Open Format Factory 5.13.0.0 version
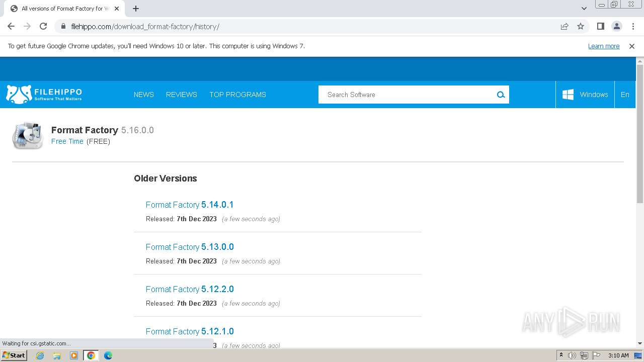Image resolution: width=644 pixels, height=362 pixels. [x=190, y=247]
